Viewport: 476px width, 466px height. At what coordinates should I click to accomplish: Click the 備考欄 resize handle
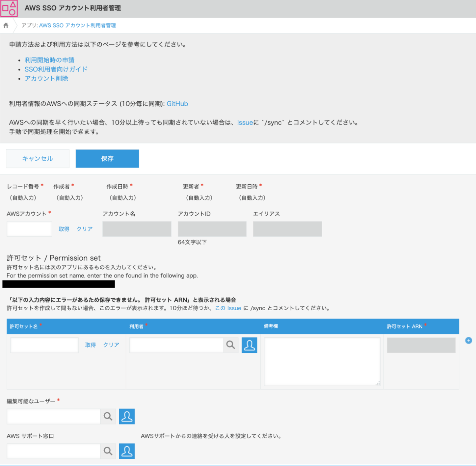pos(377,383)
